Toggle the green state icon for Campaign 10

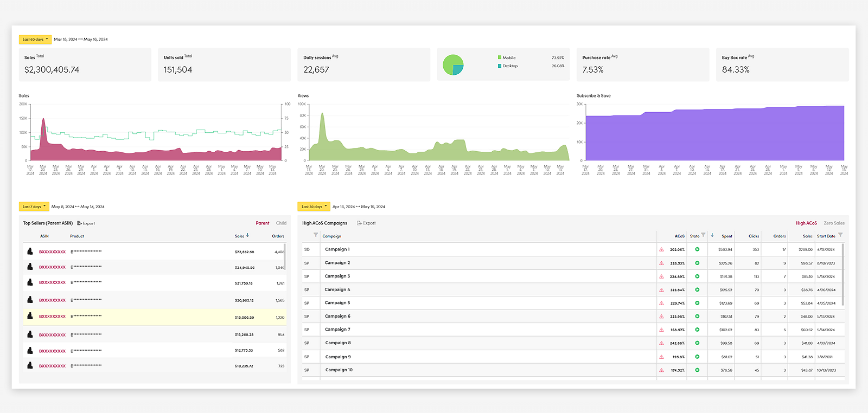697,370
